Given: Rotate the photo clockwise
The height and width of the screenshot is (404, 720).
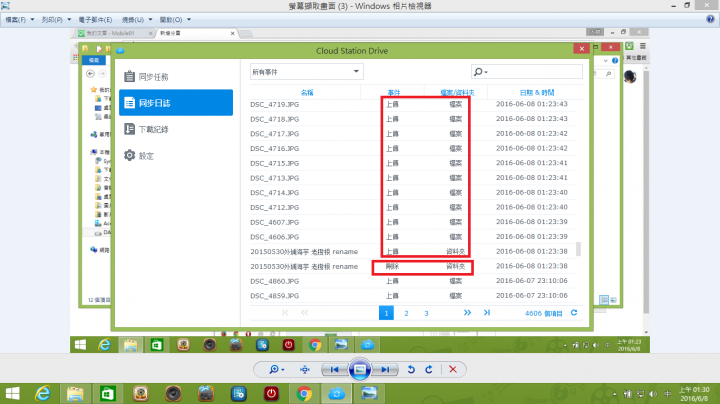Looking at the screenshot, I should [428, 369].
